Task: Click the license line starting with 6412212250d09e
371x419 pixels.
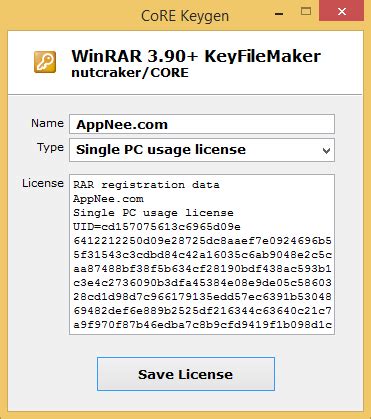Action: point(202,241)
